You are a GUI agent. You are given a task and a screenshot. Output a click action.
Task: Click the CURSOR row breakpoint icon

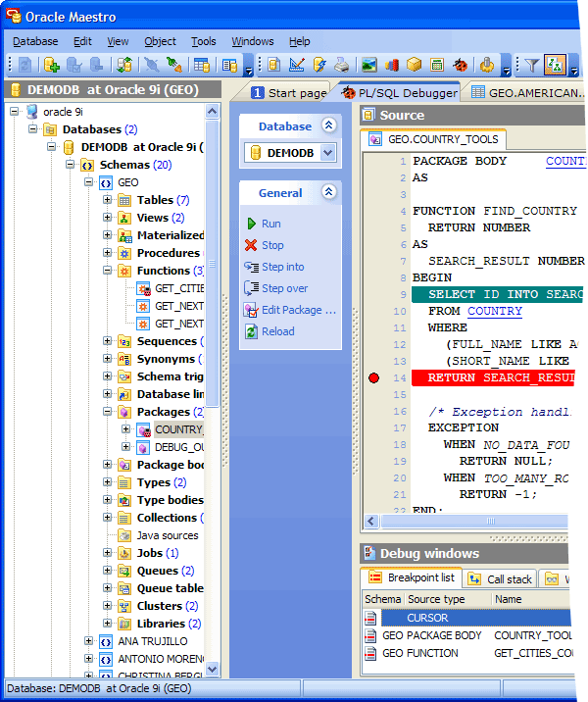click(x=370, y=618)
